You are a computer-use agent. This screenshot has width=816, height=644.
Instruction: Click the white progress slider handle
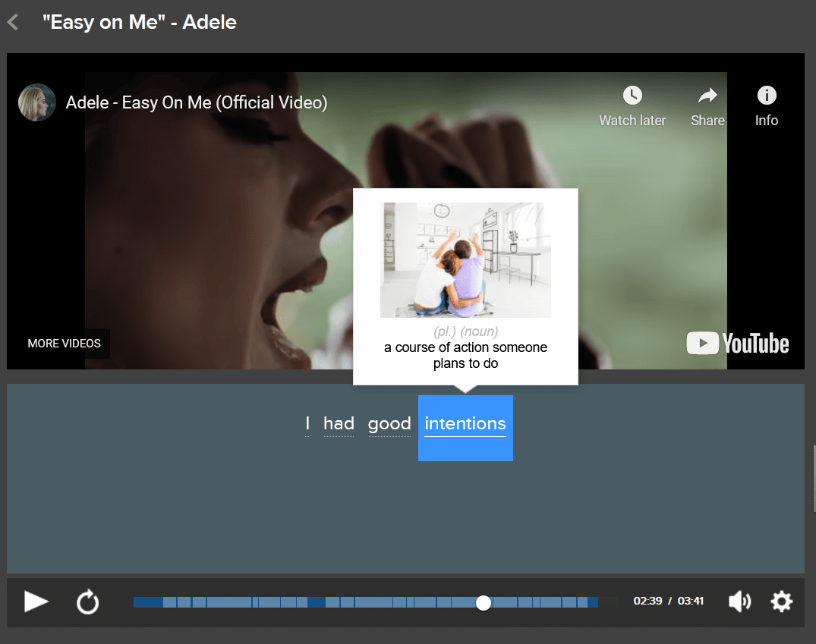484,602
